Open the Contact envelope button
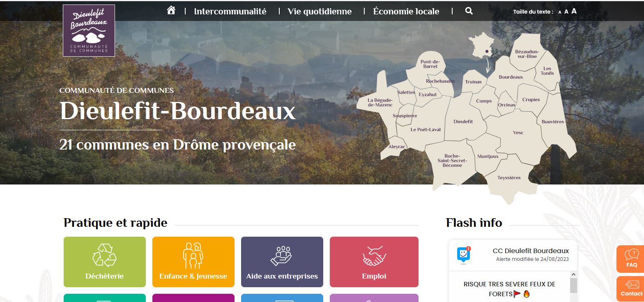Viewport: 644px width, 302px height. click(630, 288)
